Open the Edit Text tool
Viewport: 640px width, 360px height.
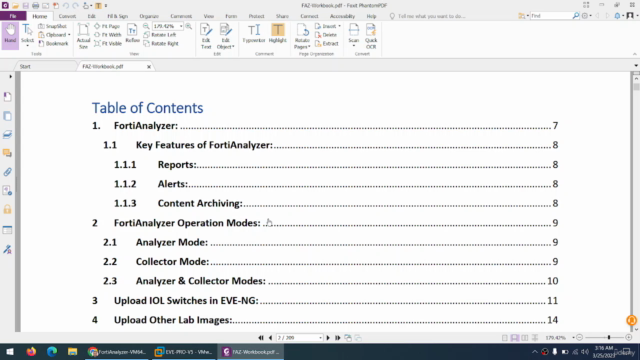(x=206, y=36)
